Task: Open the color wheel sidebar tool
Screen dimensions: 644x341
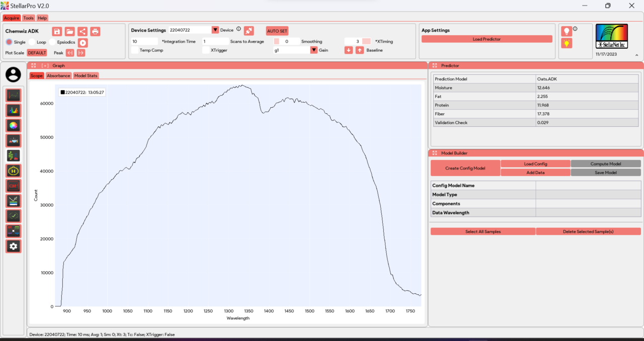Action: pos(14,125)
